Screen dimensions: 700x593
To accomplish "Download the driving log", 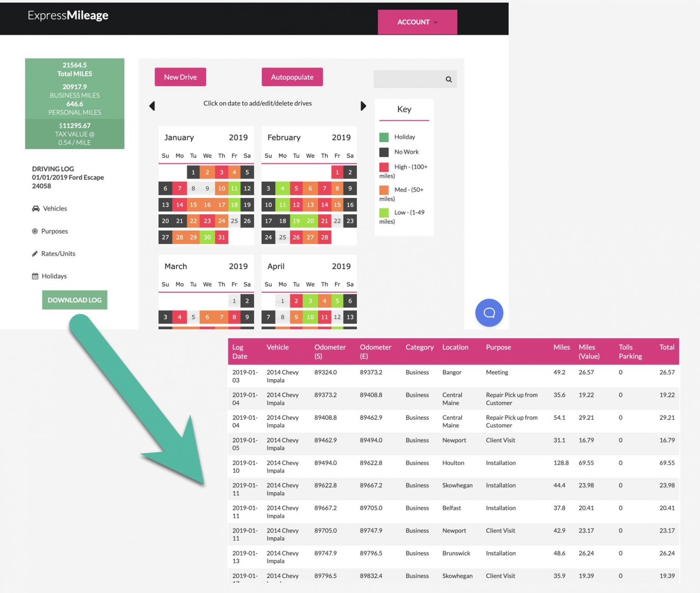I will [75, 300].
